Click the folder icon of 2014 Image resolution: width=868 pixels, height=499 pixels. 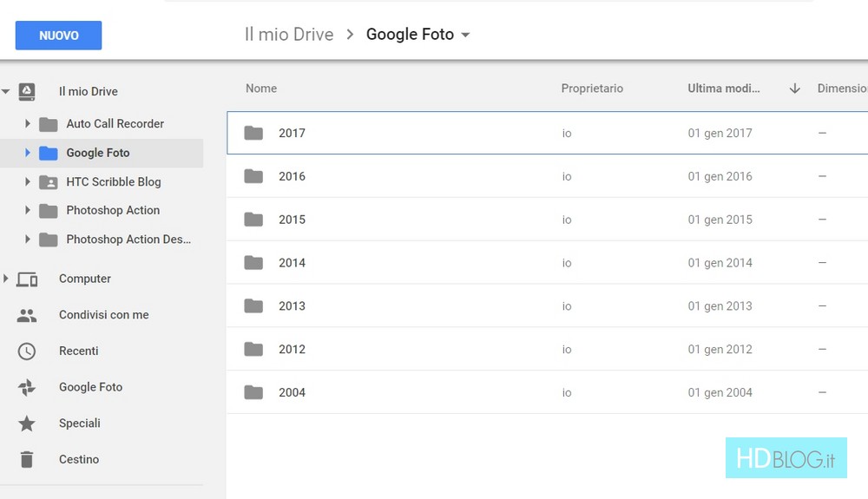tap(253, 262)
